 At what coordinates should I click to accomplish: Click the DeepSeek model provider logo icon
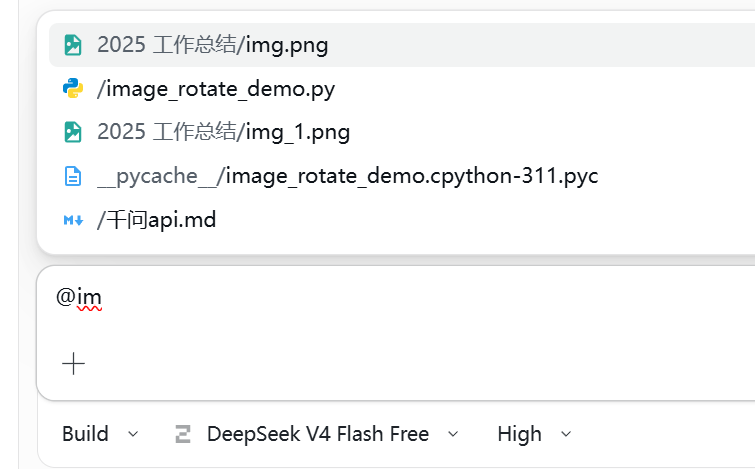(183, 434)
